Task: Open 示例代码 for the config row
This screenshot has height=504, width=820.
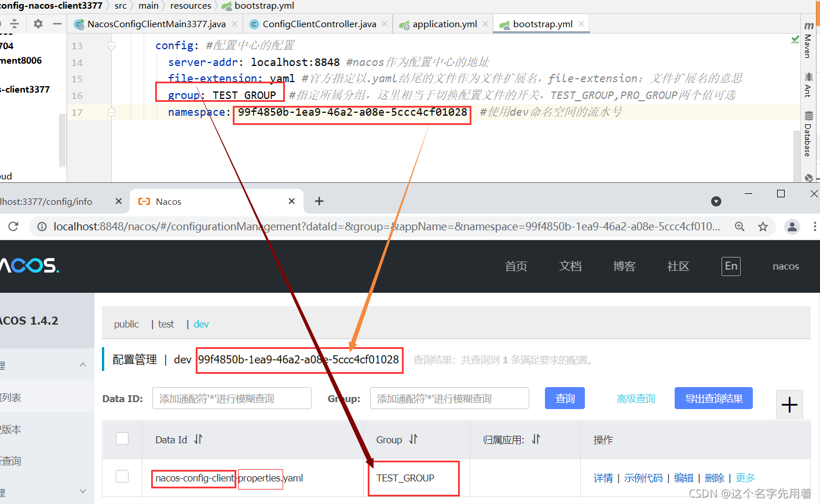Action: [643, 478]
